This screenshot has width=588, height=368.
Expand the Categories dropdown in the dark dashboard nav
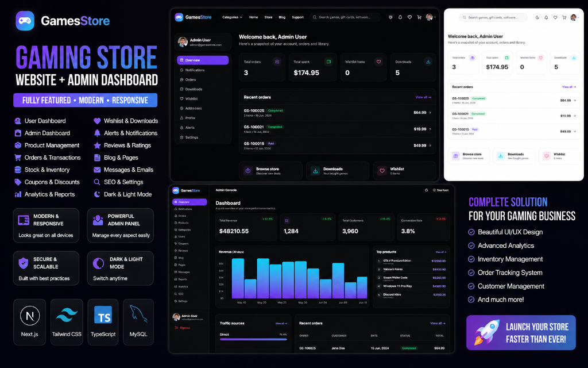[x=232, y=17]
